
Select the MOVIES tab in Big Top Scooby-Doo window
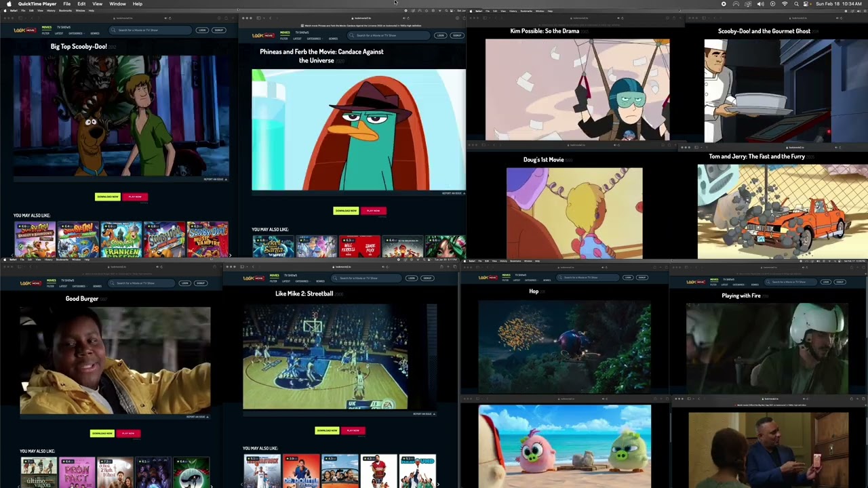[46, 27]
